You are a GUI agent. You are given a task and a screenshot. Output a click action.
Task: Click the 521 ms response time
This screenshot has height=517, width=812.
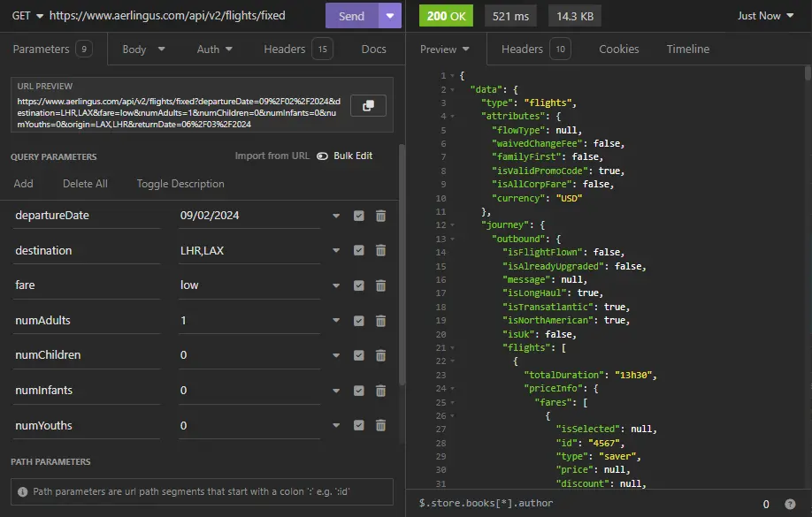tap(510, 16)
